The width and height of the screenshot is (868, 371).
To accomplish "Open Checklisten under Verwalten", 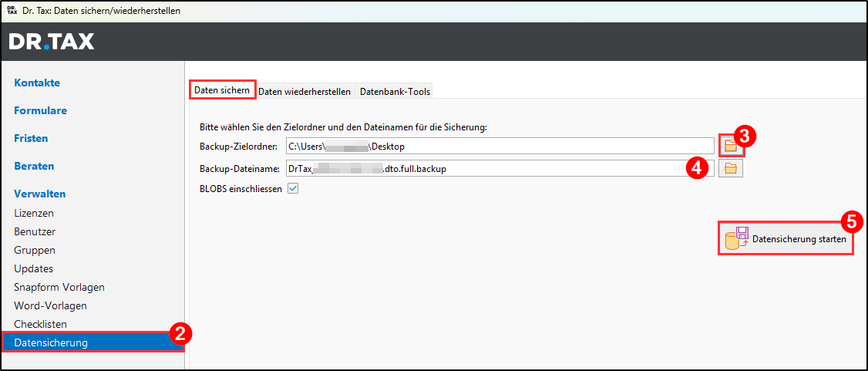I will click(40, 324).
